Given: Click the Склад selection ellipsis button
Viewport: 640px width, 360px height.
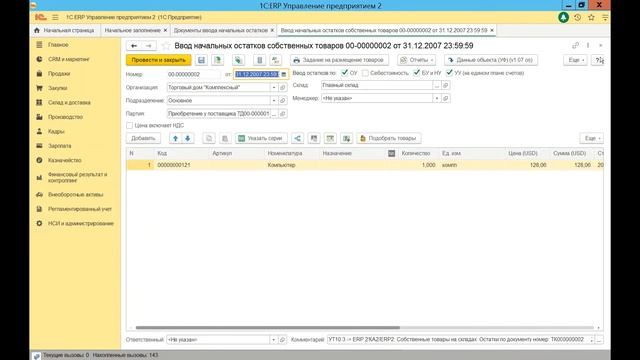Looking at the screenshot, I should coord(437,85).
